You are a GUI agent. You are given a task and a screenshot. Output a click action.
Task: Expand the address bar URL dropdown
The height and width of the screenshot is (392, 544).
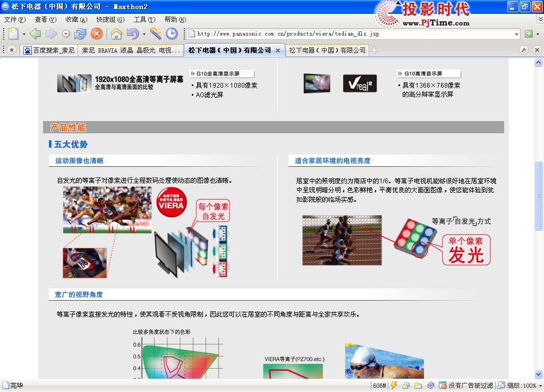pyautogui.click(x=516, y=34)
